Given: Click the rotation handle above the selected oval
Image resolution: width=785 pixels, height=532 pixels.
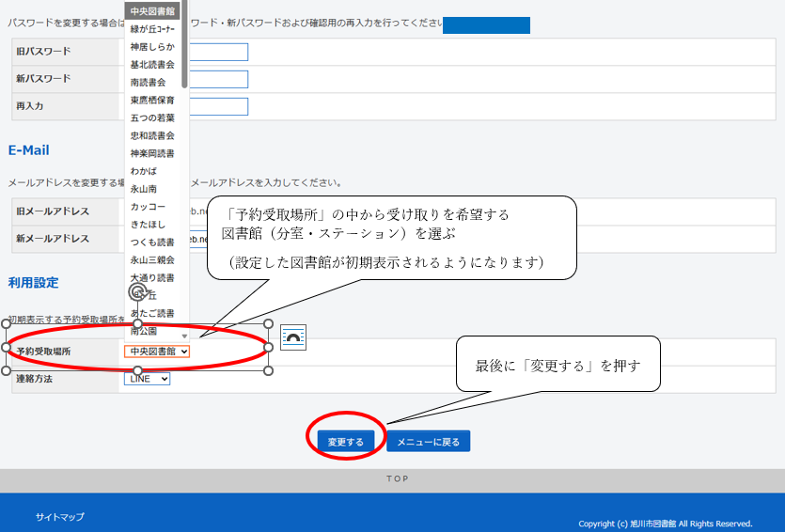Looking at the screenshot, I should [x=137, y=292].
